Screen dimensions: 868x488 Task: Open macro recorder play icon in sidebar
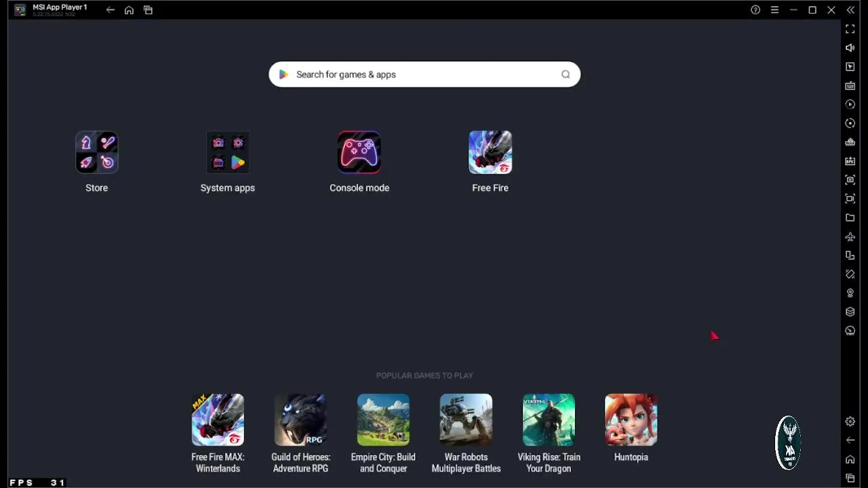point(850,105)
